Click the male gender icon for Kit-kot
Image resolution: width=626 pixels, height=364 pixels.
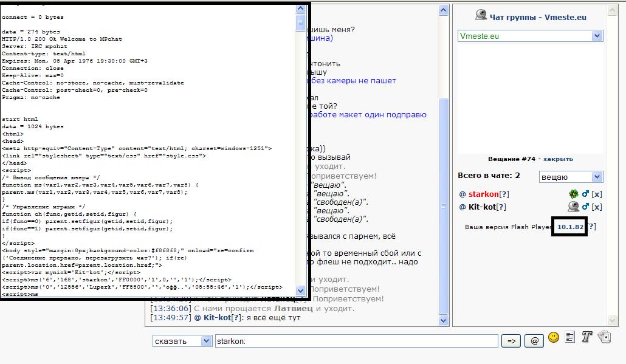pyautogui.click(x=586, y=207)
